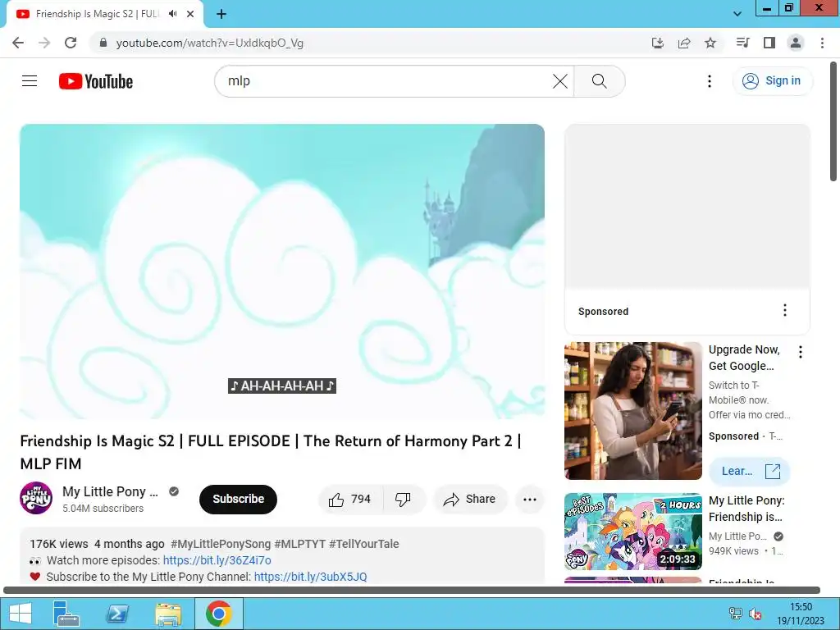The image size is (840, 630).
Task: Open the YouTube hamburger guide menu
Action: click(30, 81)
